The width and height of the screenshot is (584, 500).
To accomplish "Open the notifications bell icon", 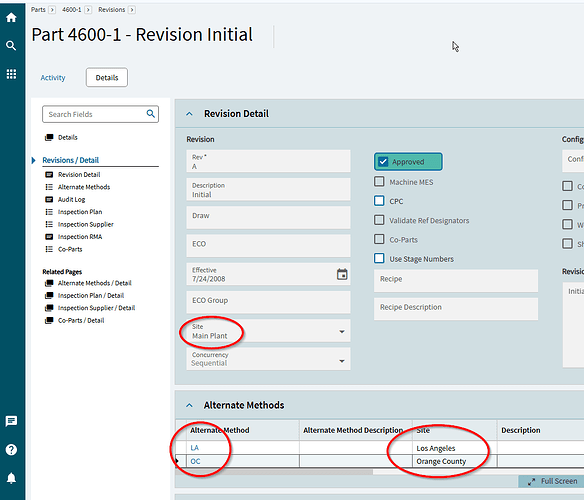I will 11,478.
